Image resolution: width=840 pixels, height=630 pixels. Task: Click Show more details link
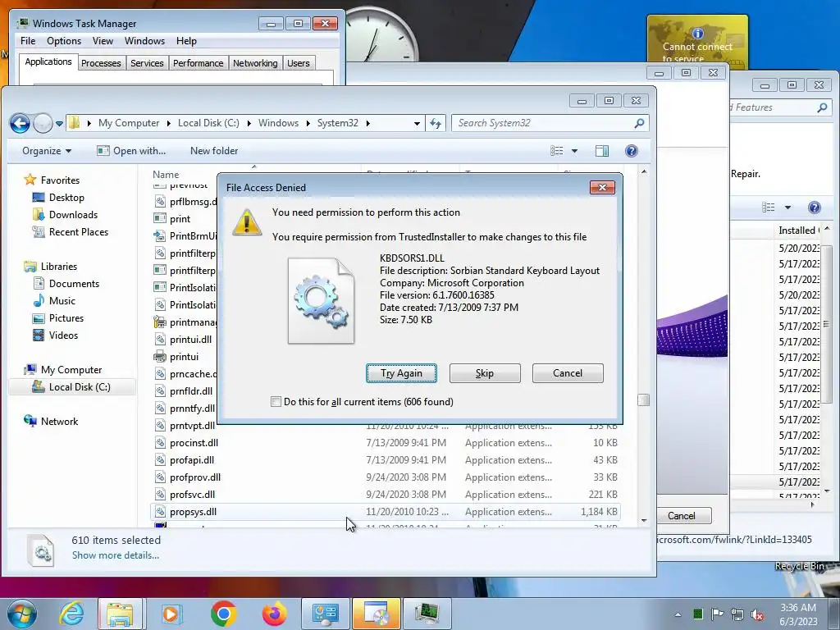pos(116,555)
